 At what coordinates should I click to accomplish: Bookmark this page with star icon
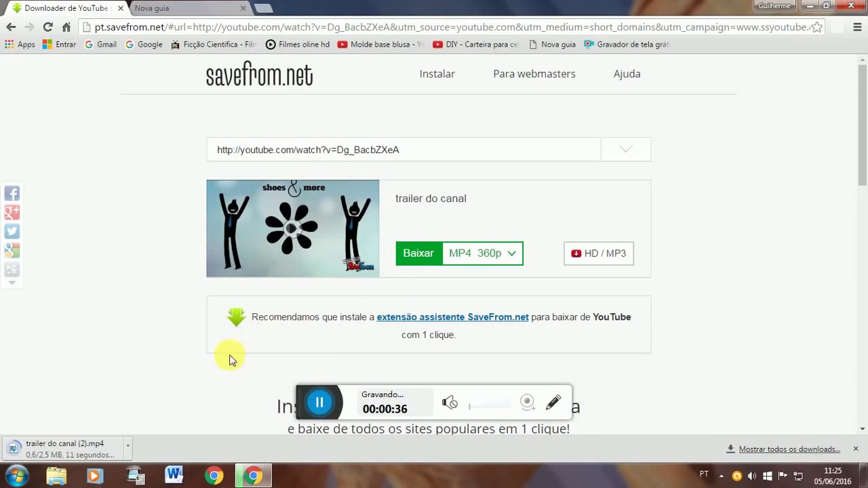pos(817,27)
